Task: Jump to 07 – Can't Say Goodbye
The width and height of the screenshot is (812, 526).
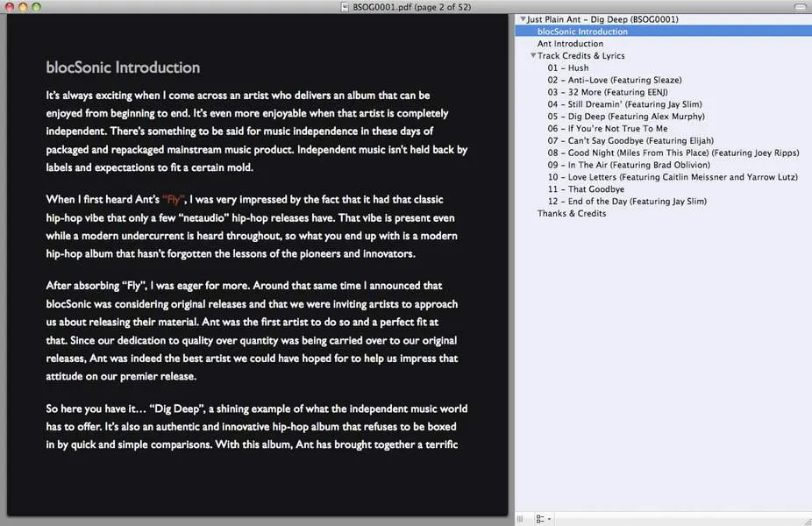Action: (x=630, y=140)
